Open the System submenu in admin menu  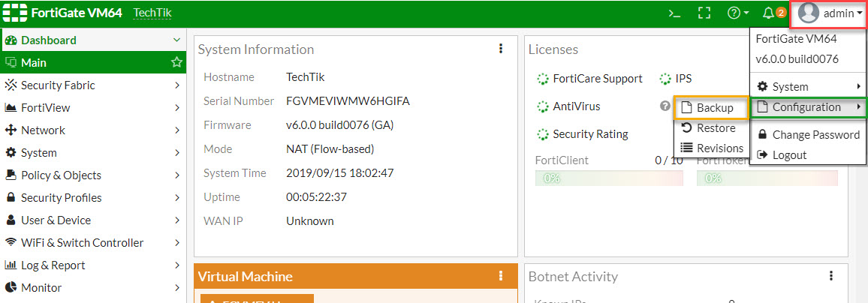tap(809, 87)
